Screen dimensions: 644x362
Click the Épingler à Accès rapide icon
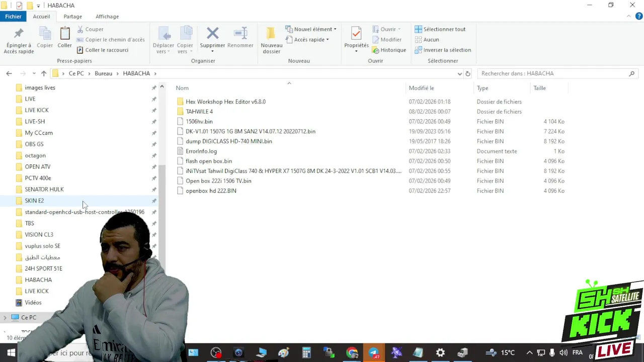click(x=19, y=34)
